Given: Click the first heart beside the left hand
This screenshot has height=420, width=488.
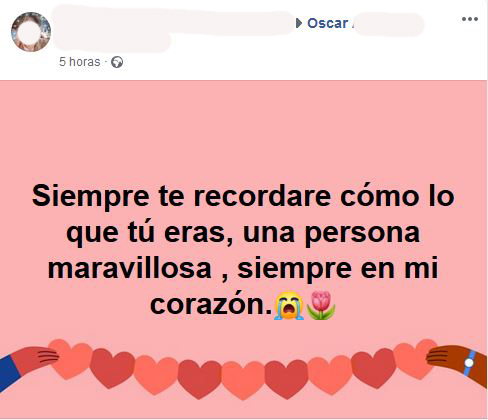Looking at the screenshot, I should 70,358.
